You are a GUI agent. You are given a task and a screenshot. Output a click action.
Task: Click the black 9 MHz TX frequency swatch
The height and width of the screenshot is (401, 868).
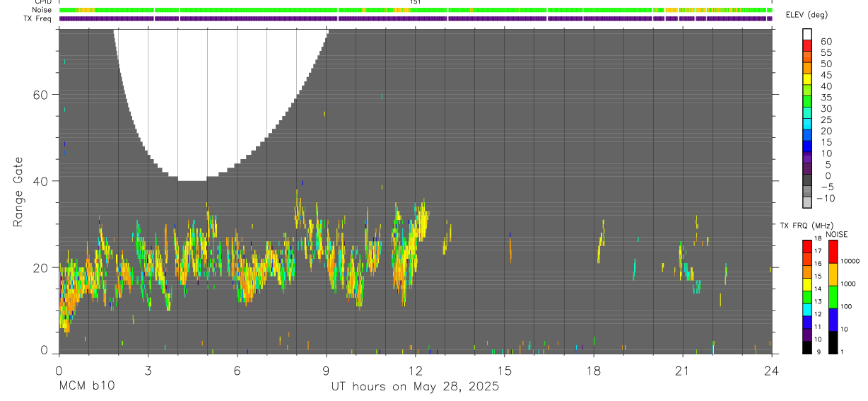[807, 347]
